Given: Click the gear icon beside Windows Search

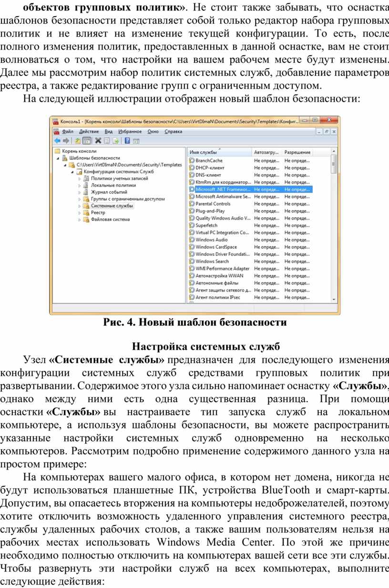Looking at the screenshot, I should coord(192,262).
